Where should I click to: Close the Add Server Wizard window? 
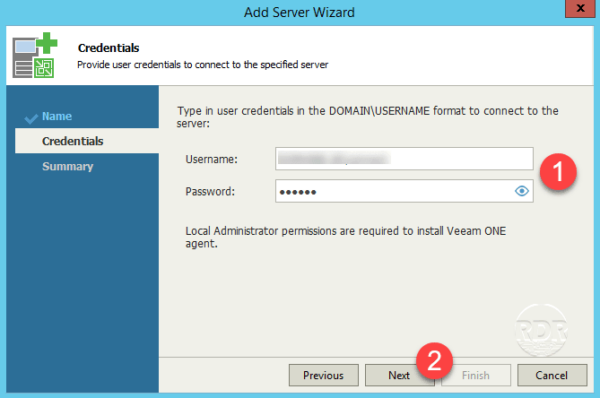click(580, 8)
